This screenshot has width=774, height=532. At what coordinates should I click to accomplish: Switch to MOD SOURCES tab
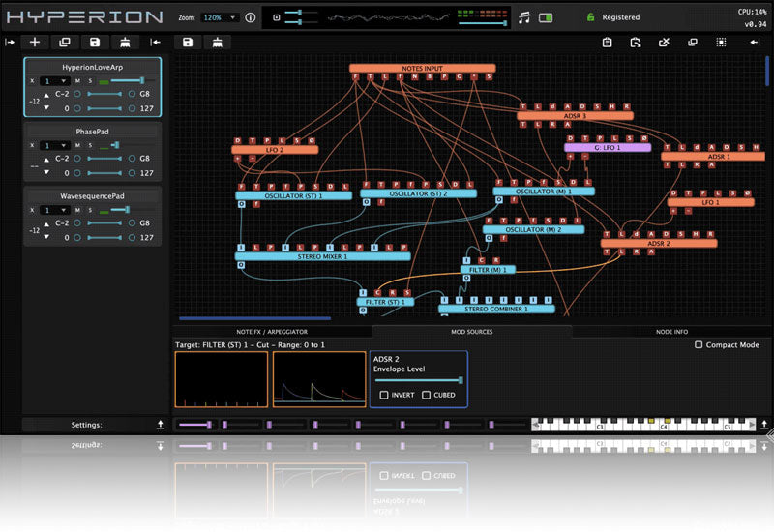472,332
